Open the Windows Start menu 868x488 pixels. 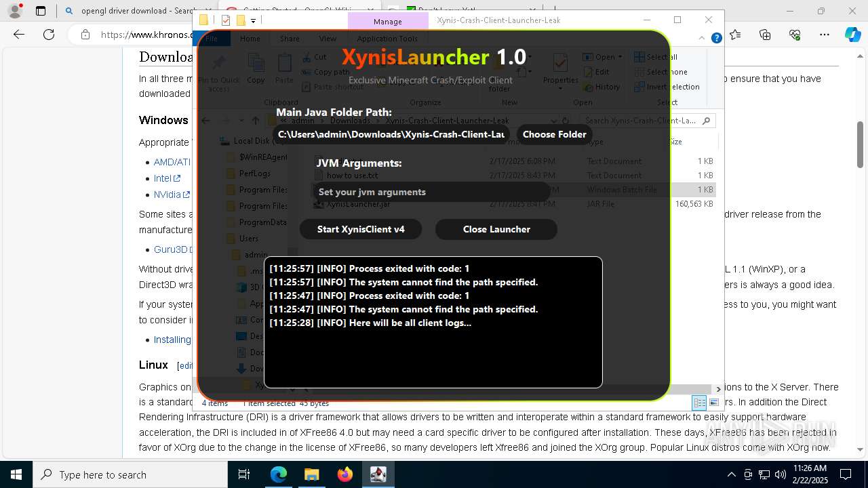[x=16, y=474]
